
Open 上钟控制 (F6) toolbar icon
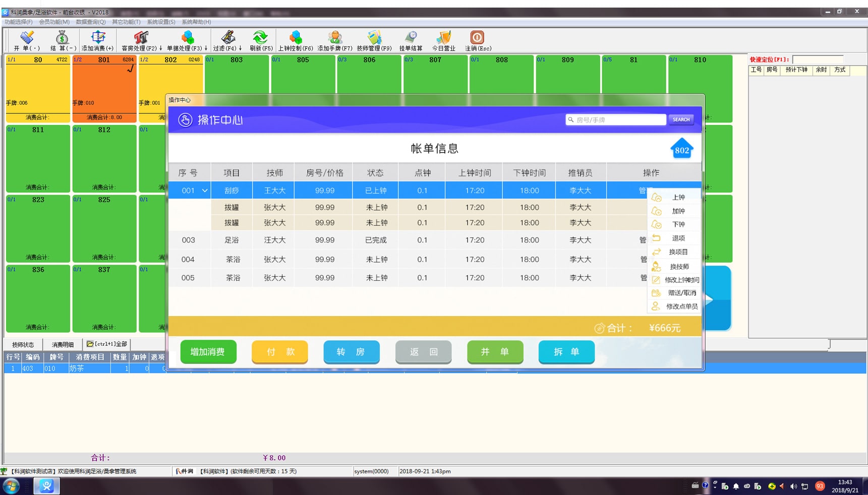point(296,40)
